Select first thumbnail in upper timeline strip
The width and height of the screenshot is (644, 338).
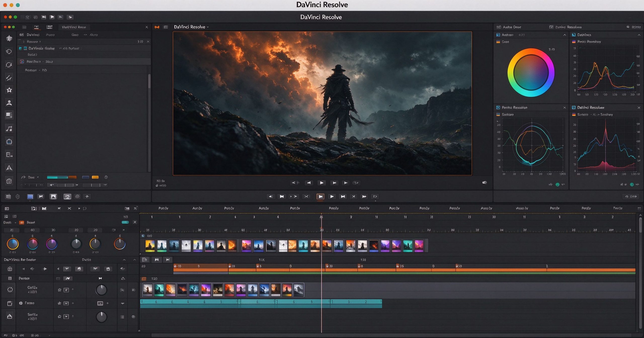(x=150, y=245)
